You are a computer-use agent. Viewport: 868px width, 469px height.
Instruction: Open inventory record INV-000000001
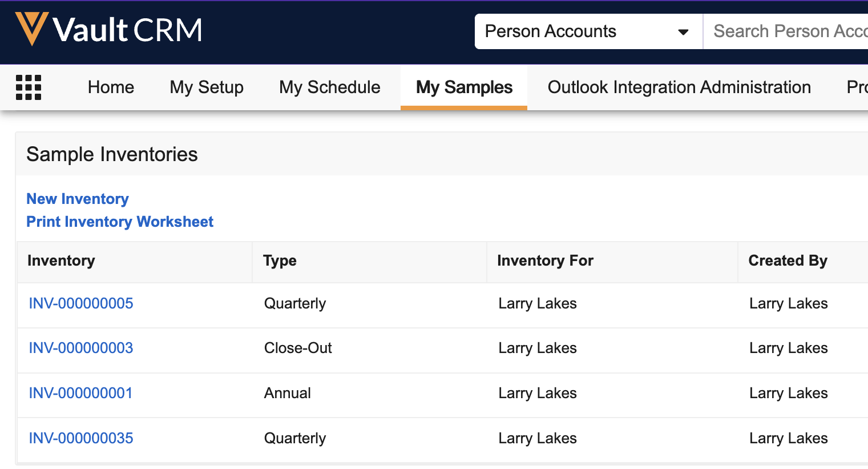tap(80, 393)
